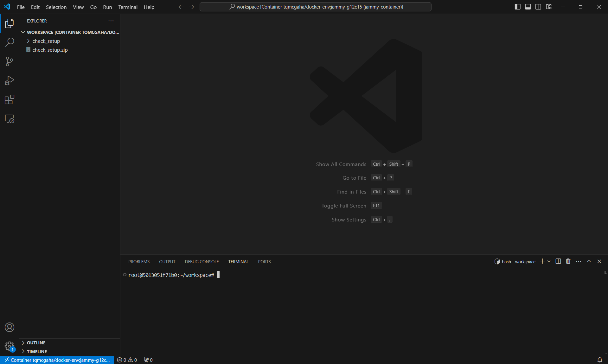Switch to the Ports tab
Viewport: 608px width, 364px height.
pos(264,262)
